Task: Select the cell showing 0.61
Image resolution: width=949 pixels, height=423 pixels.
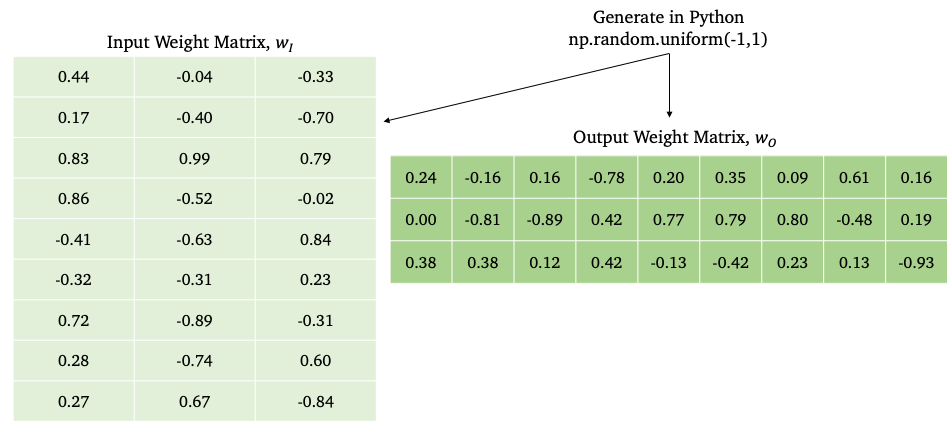Action: [855, 178]
